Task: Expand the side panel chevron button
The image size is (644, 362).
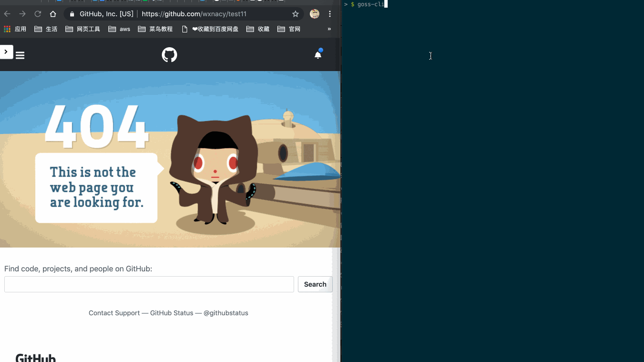Action: [6, 52]
